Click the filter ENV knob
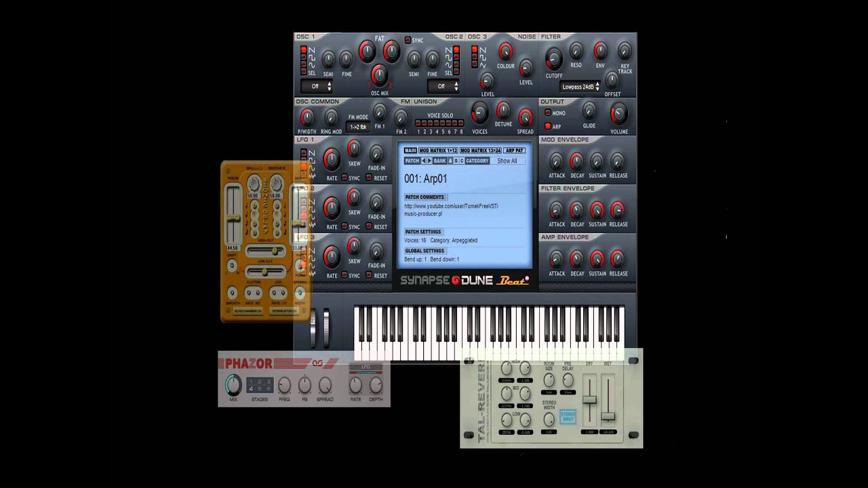Viewport: 868px width, 488px height. [600, 50]
